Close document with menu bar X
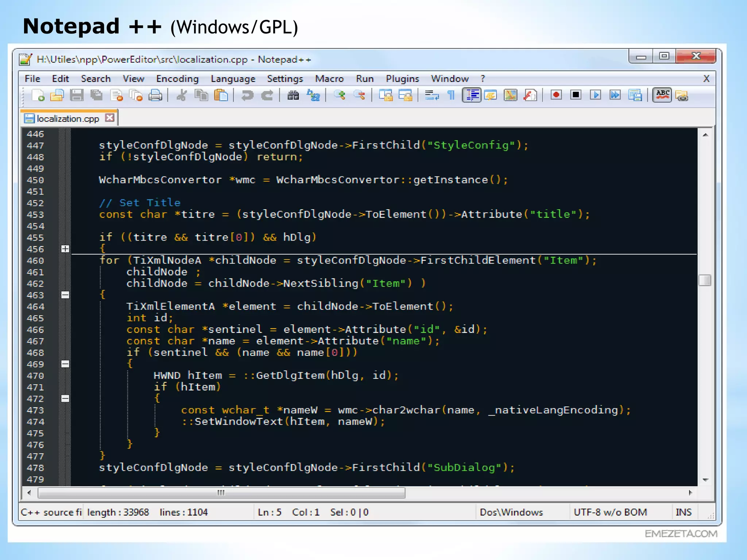This screenshot has height=560, width=747. click(707, 79)
